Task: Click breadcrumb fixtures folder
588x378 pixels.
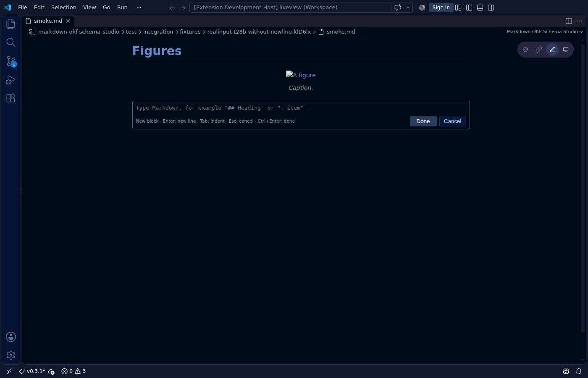Action: [190, 32]
